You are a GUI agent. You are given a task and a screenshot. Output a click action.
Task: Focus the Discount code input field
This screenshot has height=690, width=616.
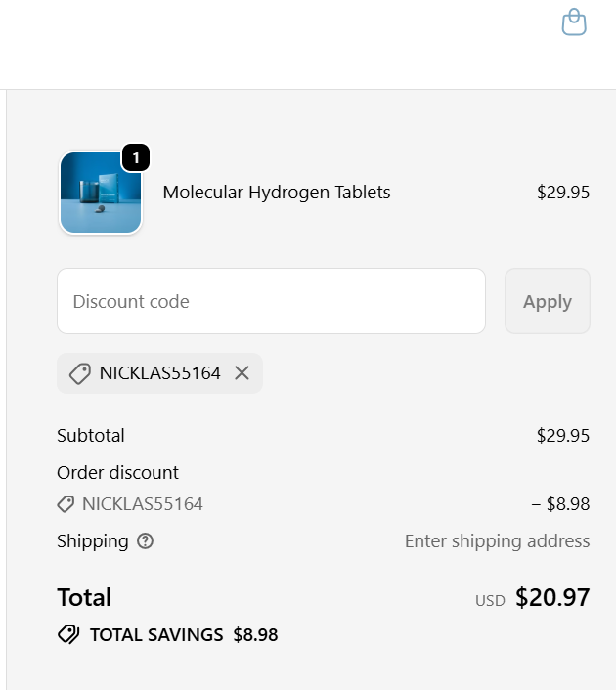click(x=271, y=301)
